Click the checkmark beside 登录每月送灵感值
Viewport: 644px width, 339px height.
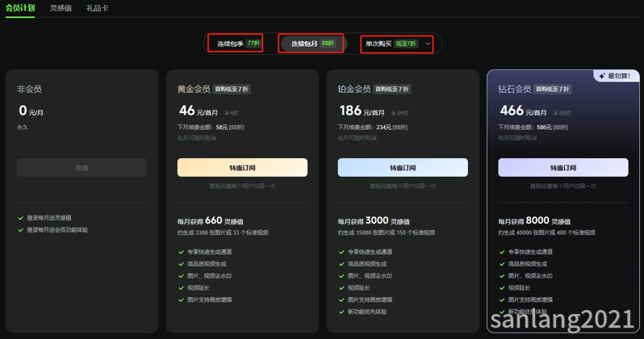click(21, 218)
